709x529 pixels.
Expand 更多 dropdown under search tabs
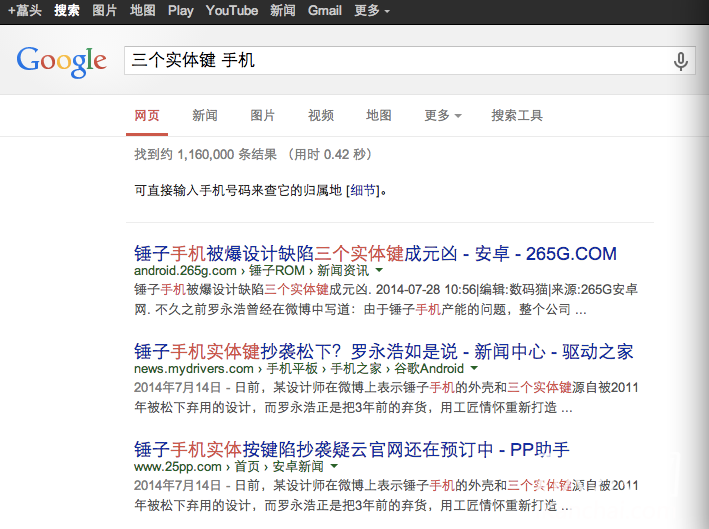[x=442, y=116]
